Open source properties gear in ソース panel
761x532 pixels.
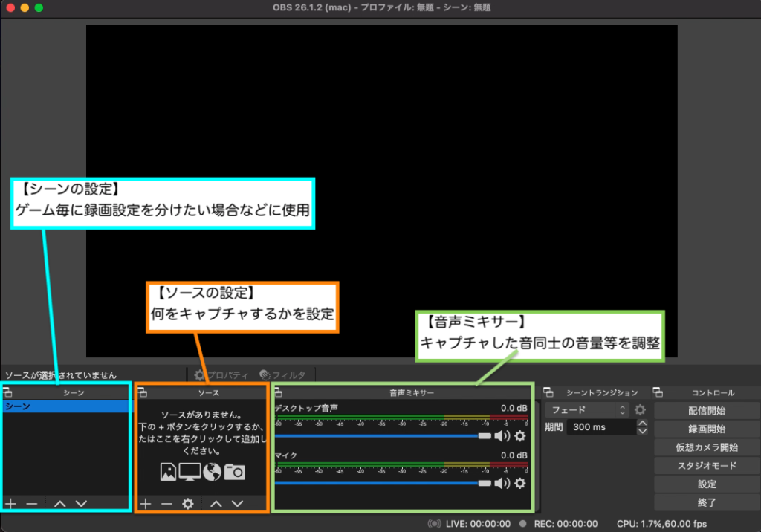[x=188, y=503]
